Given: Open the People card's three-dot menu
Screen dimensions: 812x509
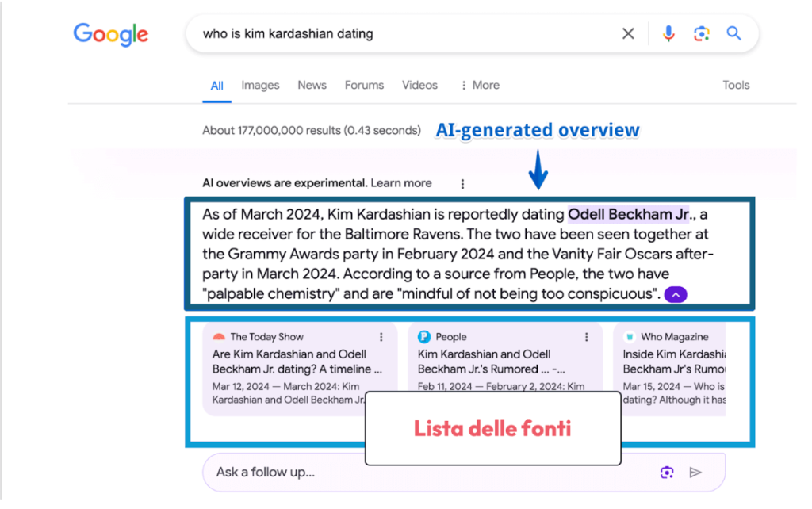Looking at the screenshot, I should (x=586, y=337).
